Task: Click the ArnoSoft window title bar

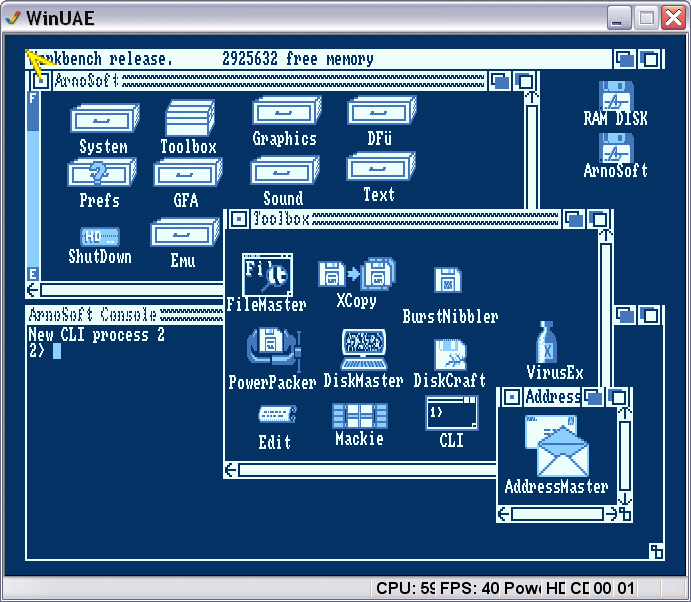Action: click(270, 81)
